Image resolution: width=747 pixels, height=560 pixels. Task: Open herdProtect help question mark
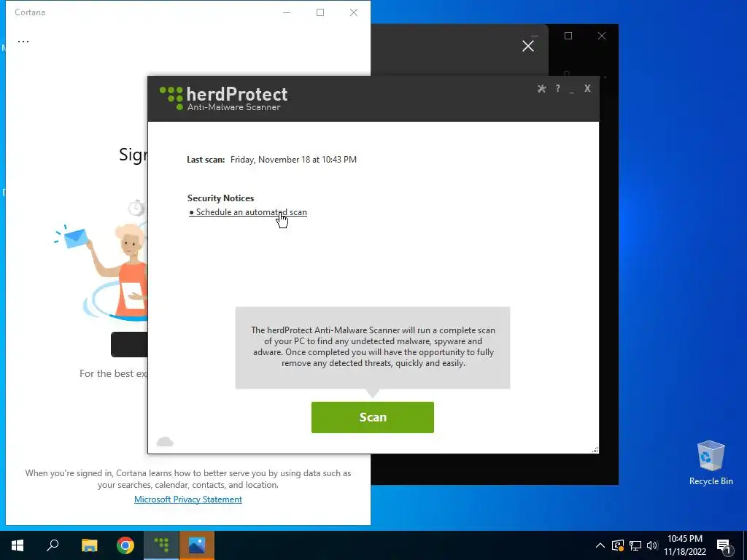(x=557, y=88)
